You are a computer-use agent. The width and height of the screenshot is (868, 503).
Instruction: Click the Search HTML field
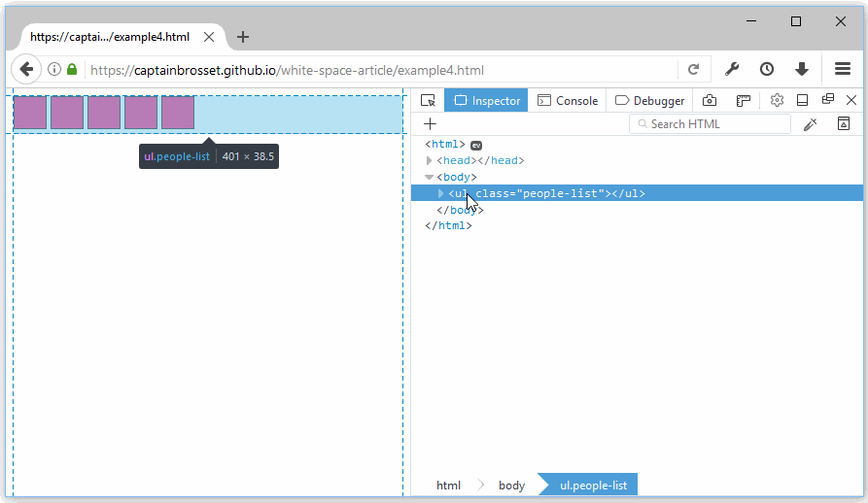point(716,124)
